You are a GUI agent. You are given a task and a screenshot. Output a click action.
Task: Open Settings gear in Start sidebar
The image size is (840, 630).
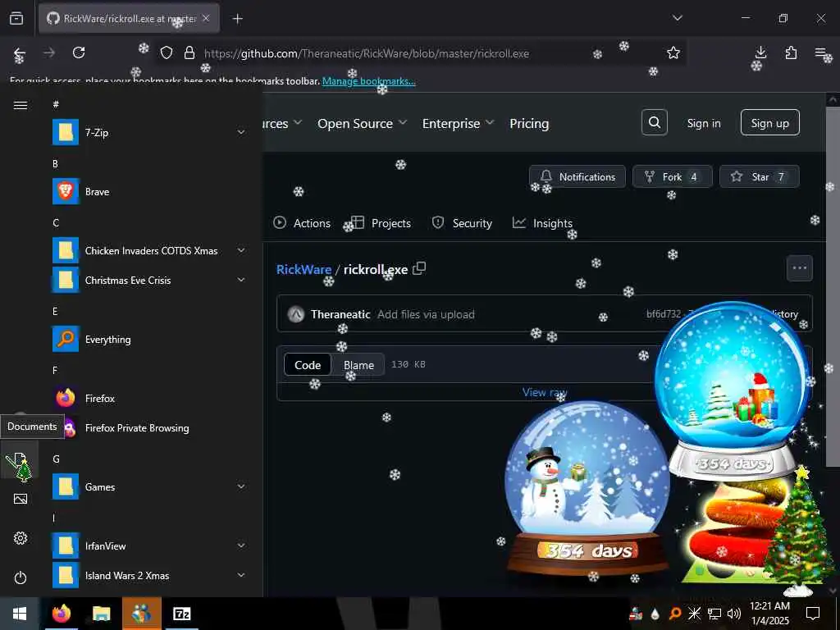coord(21,538)
